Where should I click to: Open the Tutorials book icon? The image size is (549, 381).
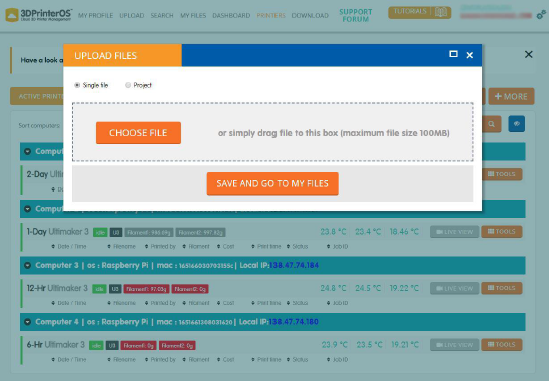[440, 12]
